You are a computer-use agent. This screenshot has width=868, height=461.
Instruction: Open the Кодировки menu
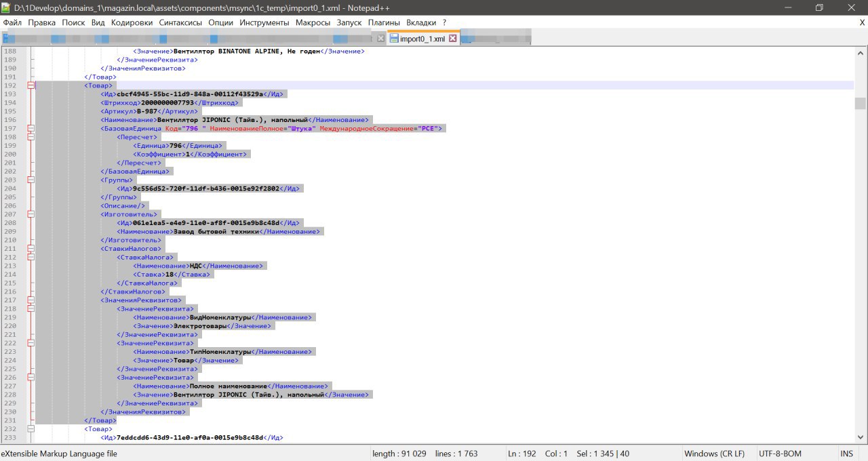pyautogui.click(x=132, y=22)
